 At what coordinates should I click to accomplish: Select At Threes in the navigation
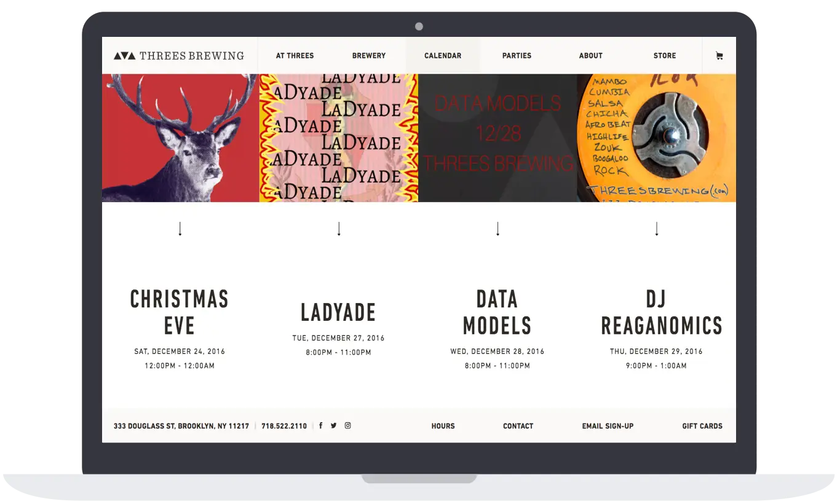pyautogui.click(x=295, y=55)
